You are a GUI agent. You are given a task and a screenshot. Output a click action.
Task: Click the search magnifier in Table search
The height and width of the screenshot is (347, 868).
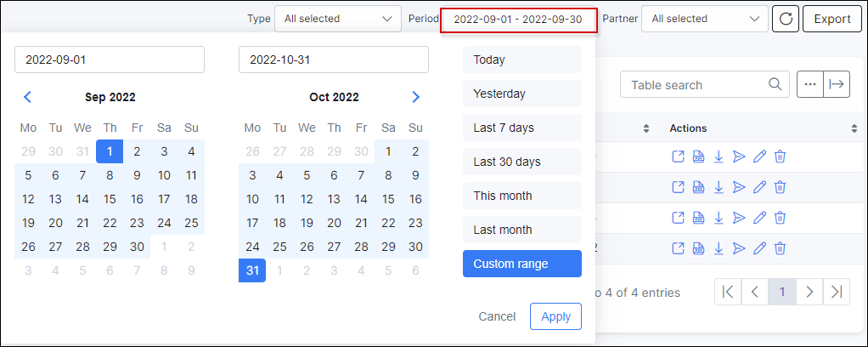click(775, 84)
